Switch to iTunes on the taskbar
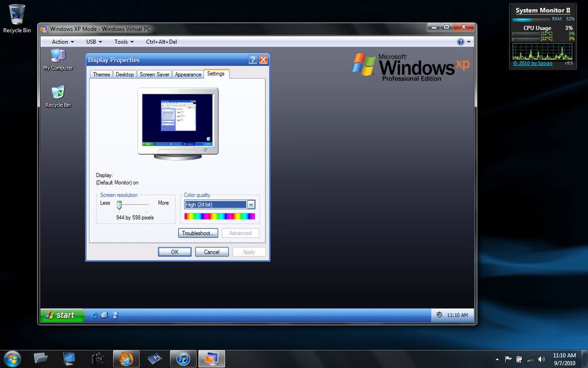Screen dimensions: 588x368 pyautogui.click(x=183, y=359)
